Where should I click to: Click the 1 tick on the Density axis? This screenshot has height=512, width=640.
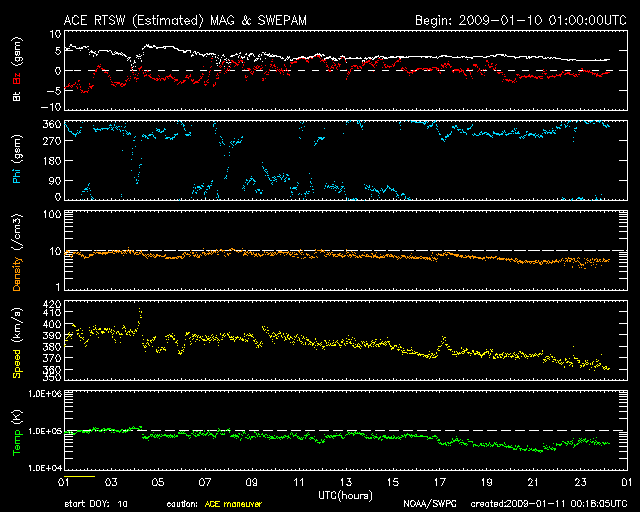[x=58, y=287]
